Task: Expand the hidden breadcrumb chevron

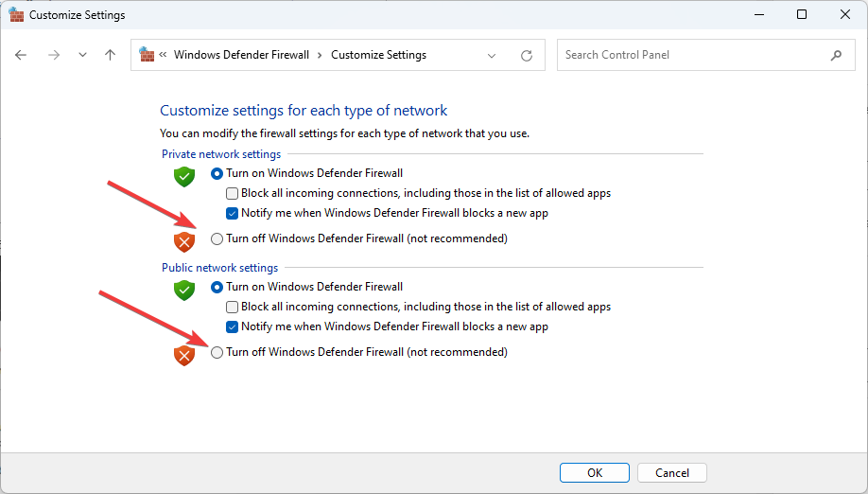Action: coord(163,54)
